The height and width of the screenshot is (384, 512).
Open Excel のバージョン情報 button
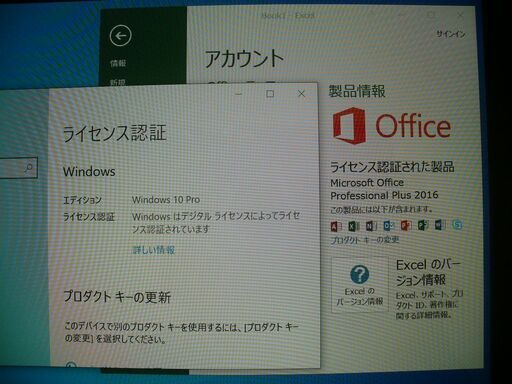coord(360,284)
